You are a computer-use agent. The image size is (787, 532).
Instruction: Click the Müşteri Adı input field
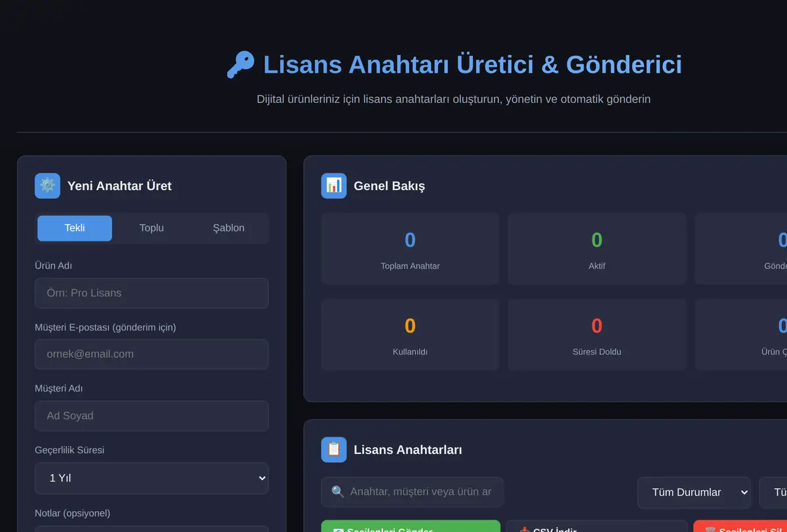coord(151,416)
